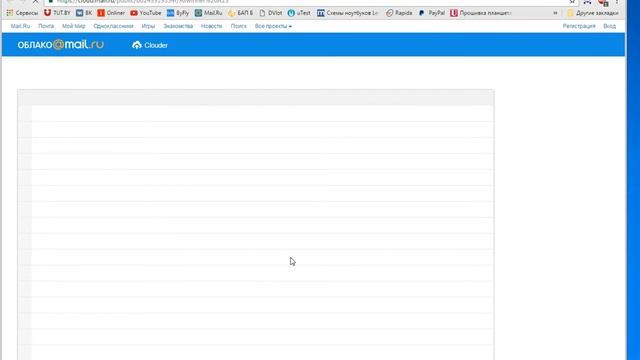Image resolution: width=640 pixels, height=360 pixels.
Task: Open the Одноклассники link
Action: click(113, 26)
